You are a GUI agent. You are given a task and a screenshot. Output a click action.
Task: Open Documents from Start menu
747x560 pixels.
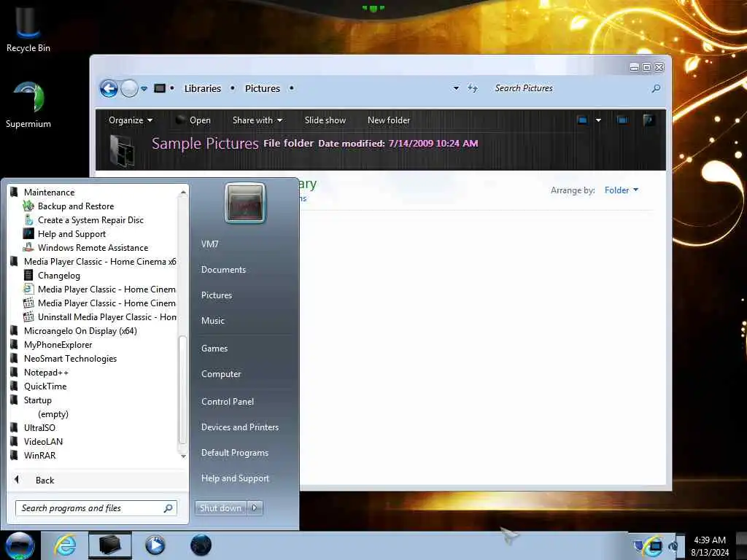coord(223,270)
